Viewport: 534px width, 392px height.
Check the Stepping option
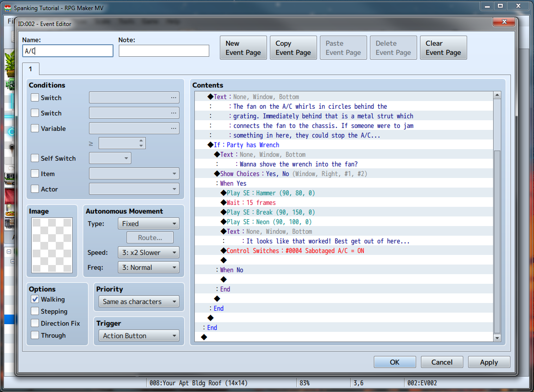click(x=35, y=311)
